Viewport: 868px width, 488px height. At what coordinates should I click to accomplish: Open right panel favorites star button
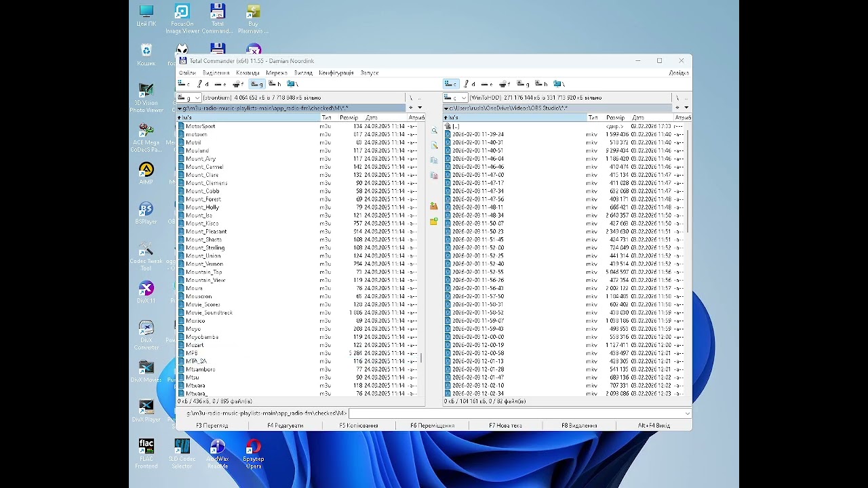click(x=677, y=108)
